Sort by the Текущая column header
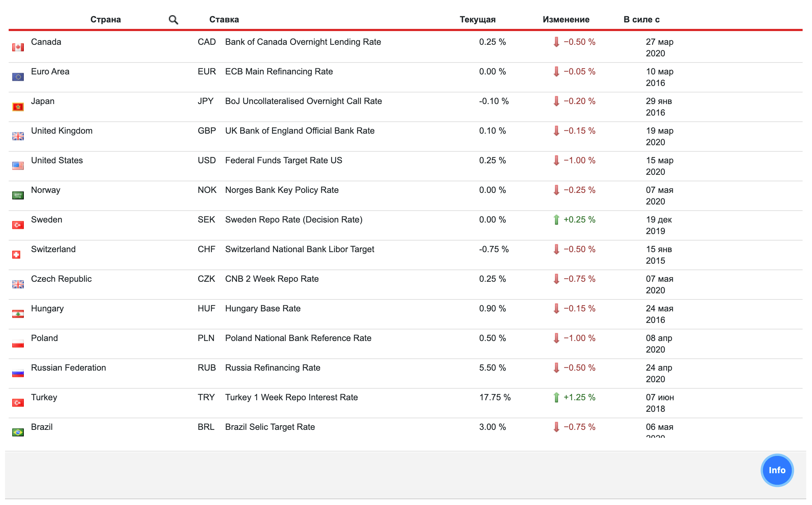 point(477,20)
